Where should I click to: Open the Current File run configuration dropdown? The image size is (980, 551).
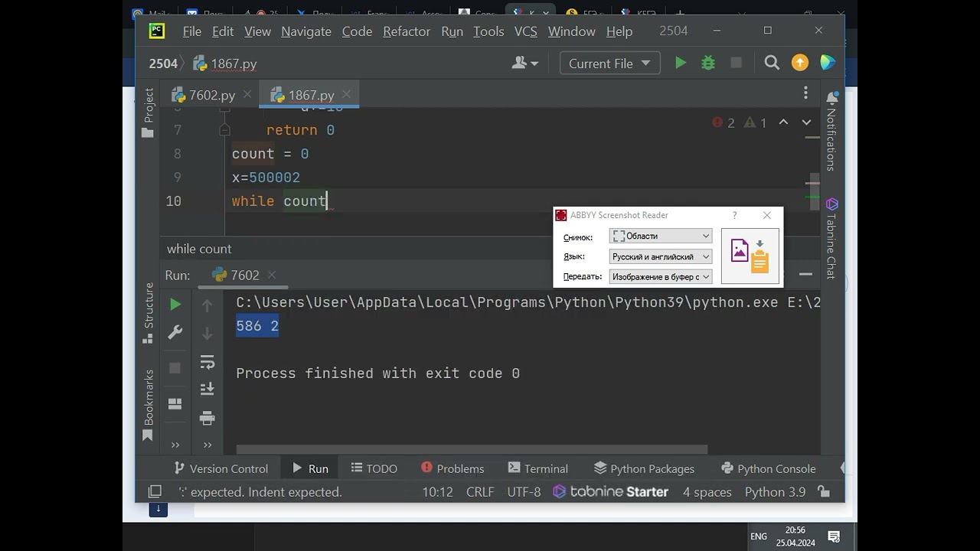609,64
